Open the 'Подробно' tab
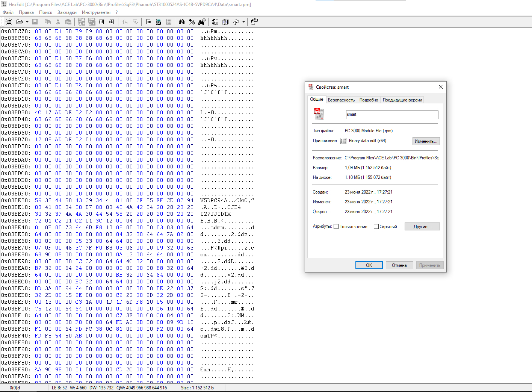The height and width of the screenshot is (392, 532). coord(369,100)
